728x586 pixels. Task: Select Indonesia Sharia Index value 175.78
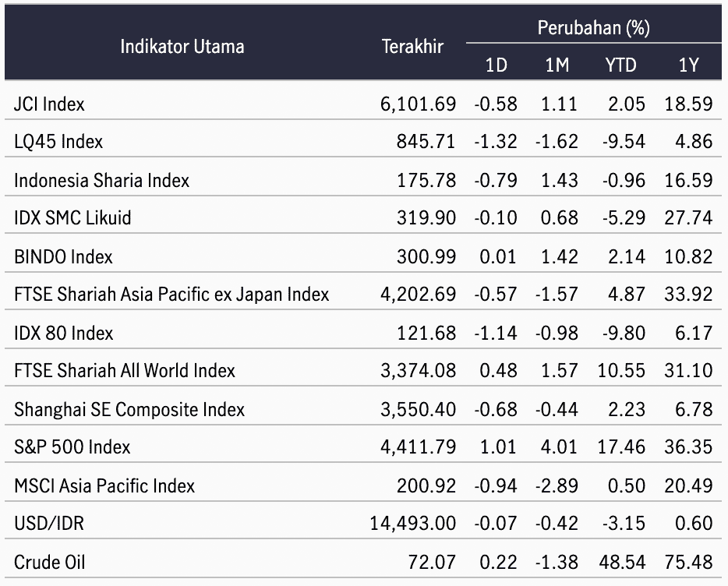click(x=426, y=180)
